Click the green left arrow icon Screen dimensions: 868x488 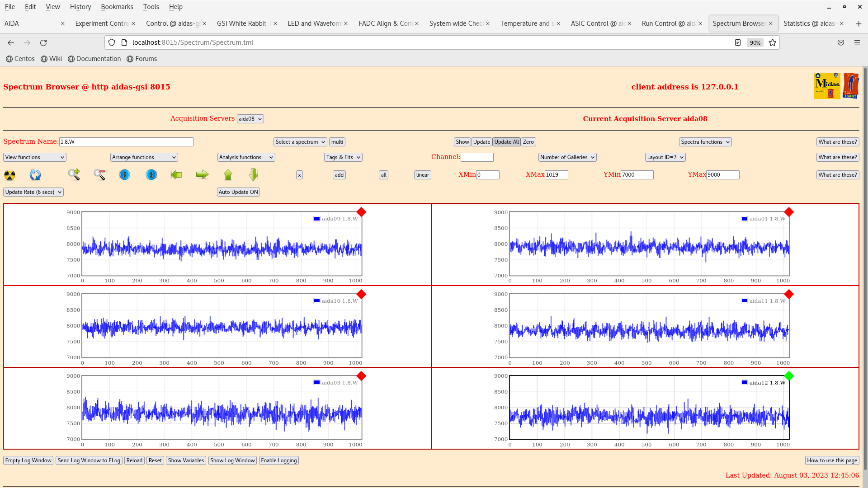click(x=176, y=175)
